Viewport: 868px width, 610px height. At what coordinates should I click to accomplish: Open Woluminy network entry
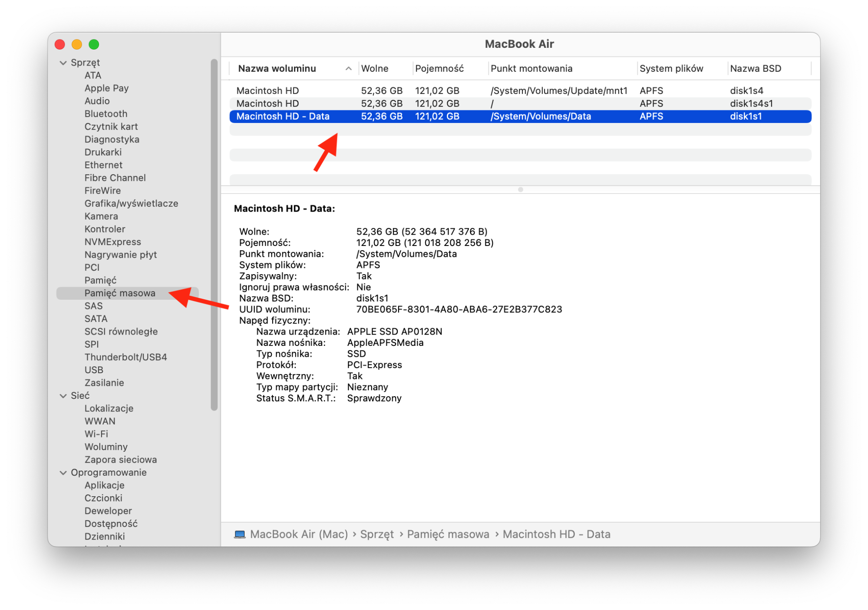[106, 447]
